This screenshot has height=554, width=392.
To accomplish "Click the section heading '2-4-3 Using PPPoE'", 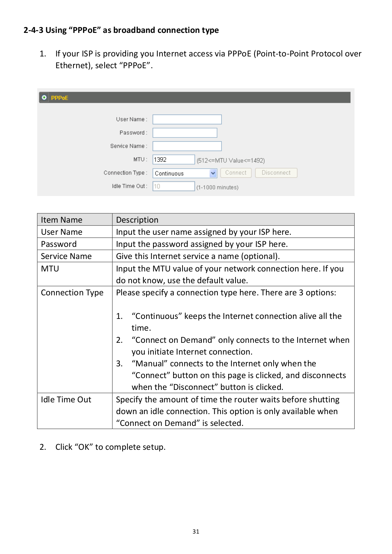I will [x=121, y=30].
